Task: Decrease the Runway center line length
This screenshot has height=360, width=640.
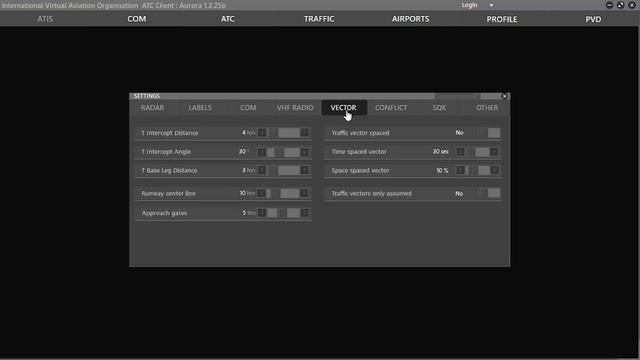Action: coord(262,193)
